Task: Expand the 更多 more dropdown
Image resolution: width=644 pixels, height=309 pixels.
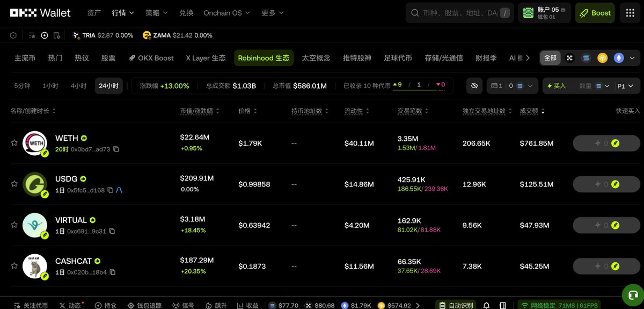Action: [273, 13]
